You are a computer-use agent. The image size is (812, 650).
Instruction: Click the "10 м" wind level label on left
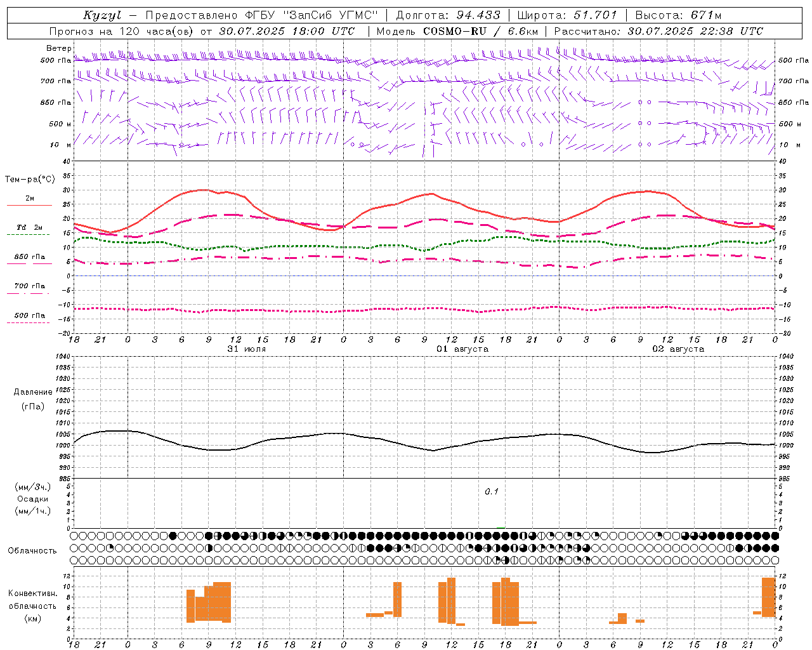tap(61, 145)
